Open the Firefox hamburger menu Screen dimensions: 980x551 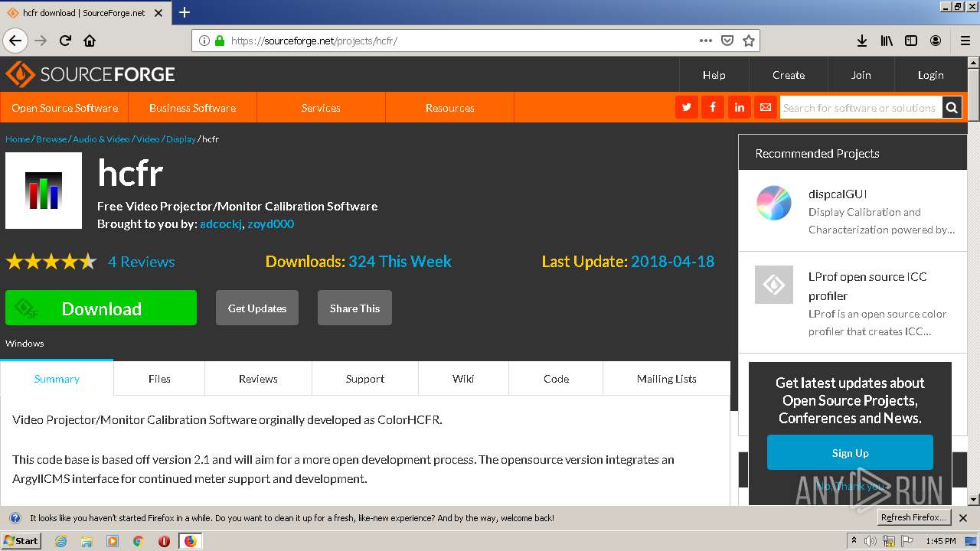tap(965, 41)
